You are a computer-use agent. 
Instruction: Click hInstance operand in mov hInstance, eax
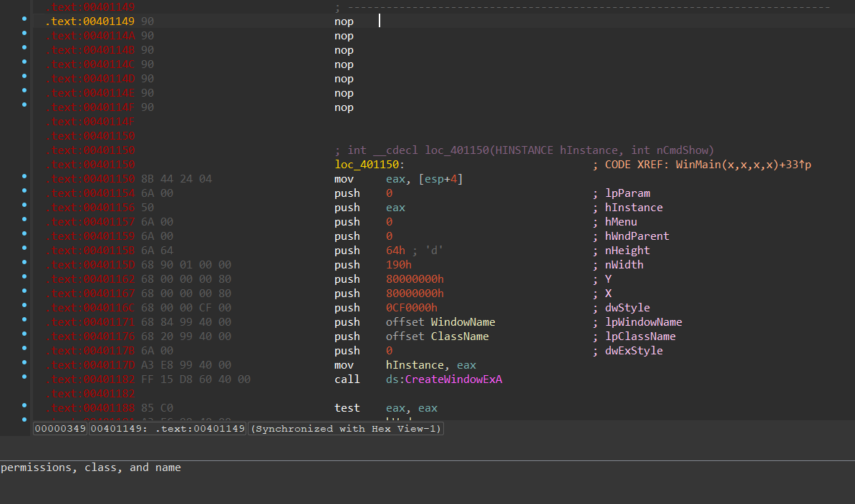[415, 365]
